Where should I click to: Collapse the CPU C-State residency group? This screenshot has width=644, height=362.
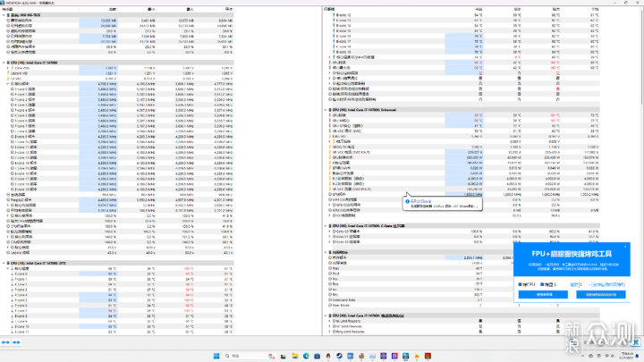point(326,226)
